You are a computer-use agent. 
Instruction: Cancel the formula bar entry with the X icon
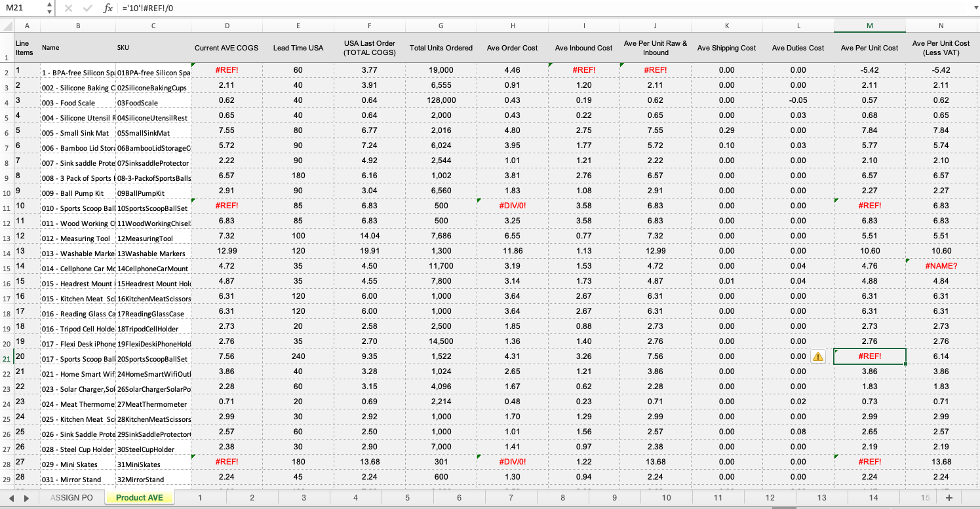68,9
